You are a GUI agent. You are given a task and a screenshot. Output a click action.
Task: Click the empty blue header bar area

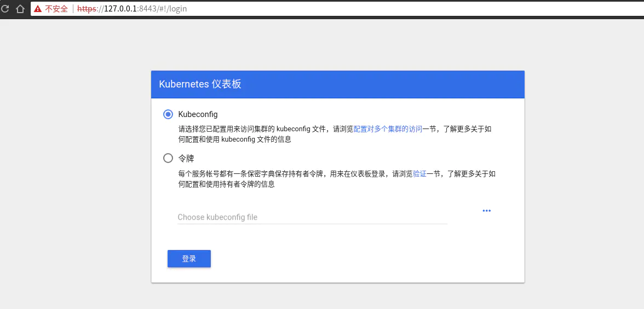(x=383, y=84)
